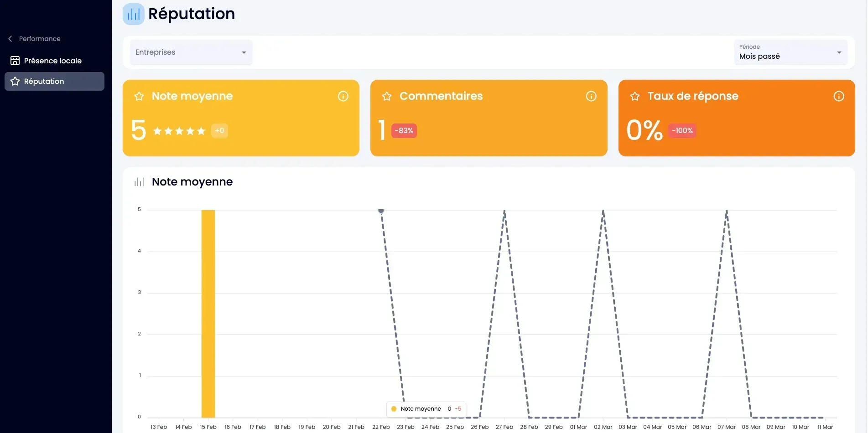
Task: Click the bar chart icon beside Note moyenne chart title
Action: (x=139, y=182)
